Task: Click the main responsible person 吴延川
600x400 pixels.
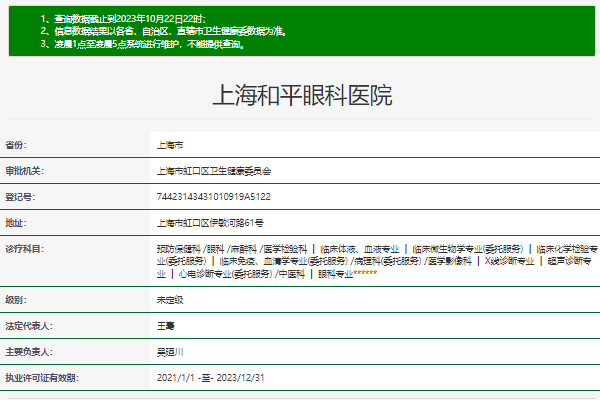Action: 170,352
